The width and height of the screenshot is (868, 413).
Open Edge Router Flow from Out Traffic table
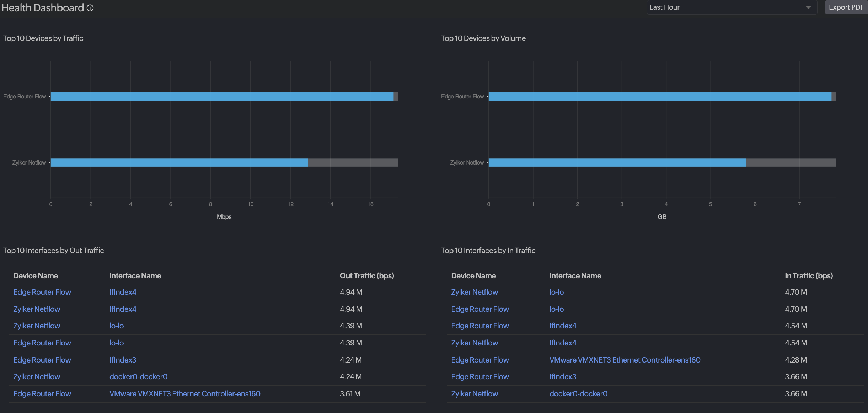pos(42,292)
